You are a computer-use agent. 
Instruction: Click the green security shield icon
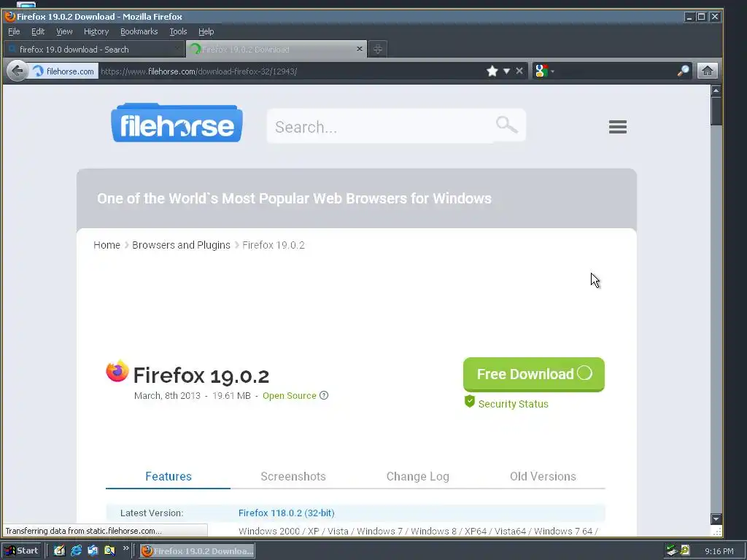coord(470,402)
